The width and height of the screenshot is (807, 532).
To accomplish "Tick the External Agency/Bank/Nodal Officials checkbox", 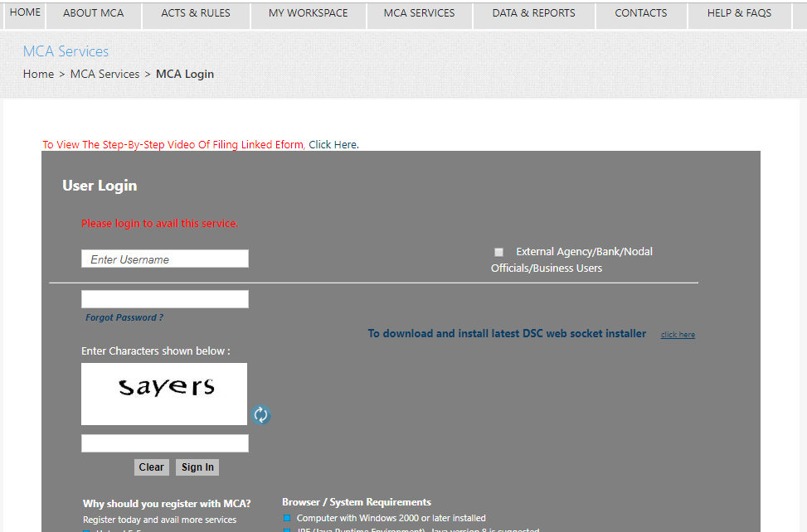I will point(498,252).
